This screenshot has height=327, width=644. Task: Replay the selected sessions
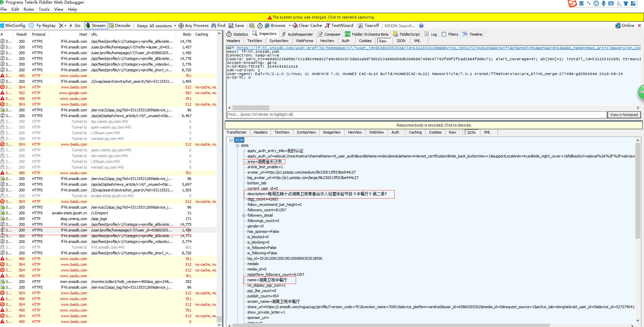(46, 26)
